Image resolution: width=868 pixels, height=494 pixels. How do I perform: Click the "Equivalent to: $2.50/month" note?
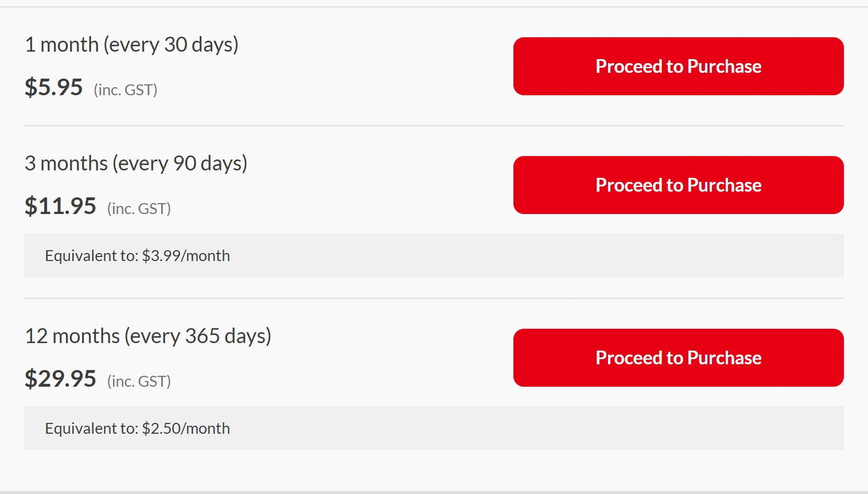click(138, 429)
